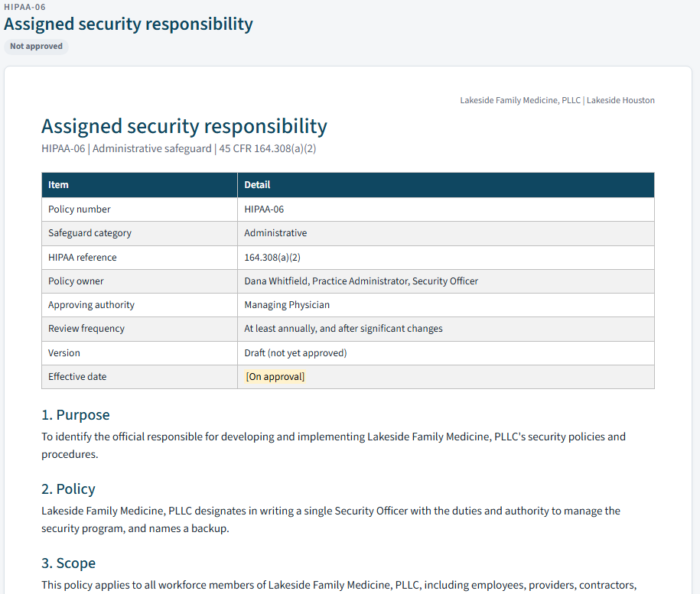This screenshot has width=700, height=594.
Task: Click the 'Draft (not yet approved)' cell
Action: [x=446, y=353]
